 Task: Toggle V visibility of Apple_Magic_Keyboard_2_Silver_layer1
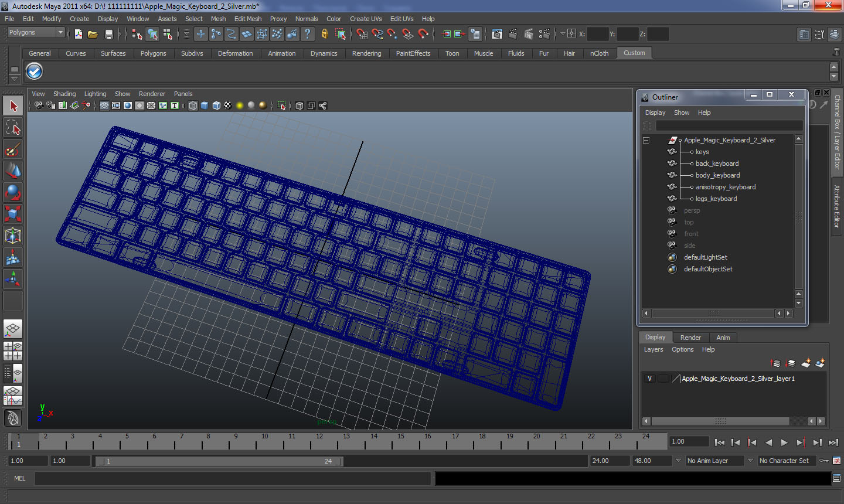click(649, 379)
